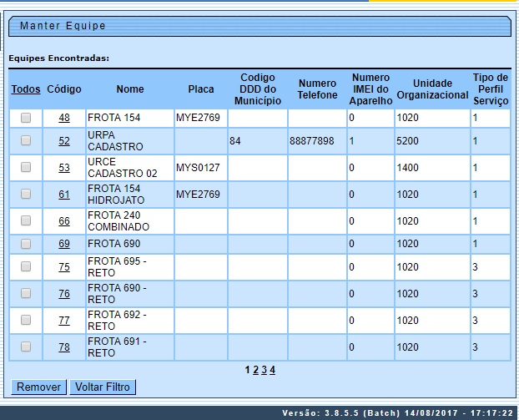Open code 77 for FROTA 692 - RETO
519x420 pixels.
click(64, 321)
